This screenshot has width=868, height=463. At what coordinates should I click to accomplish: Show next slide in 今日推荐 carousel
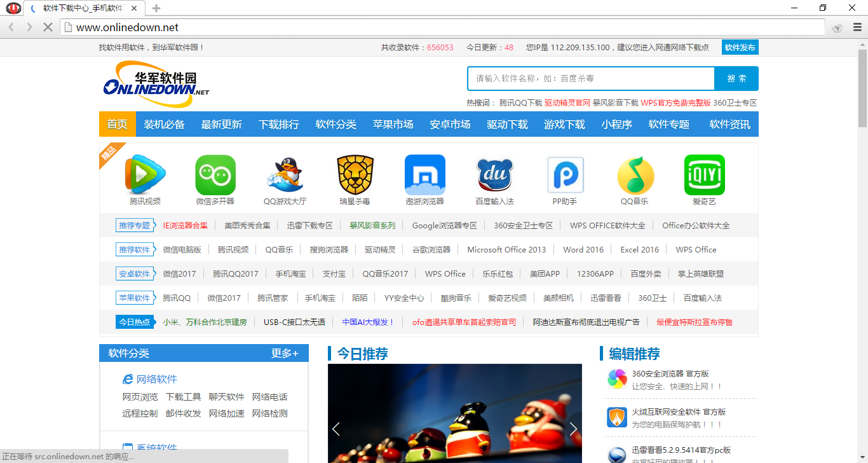(x=573, y=429)
